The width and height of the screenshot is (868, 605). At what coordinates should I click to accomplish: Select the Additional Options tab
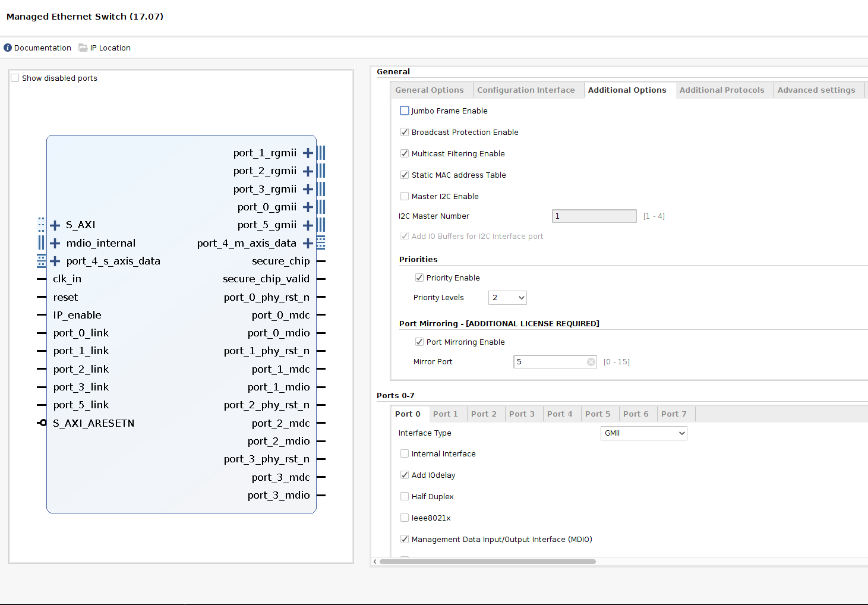click(x=627, y=90)
